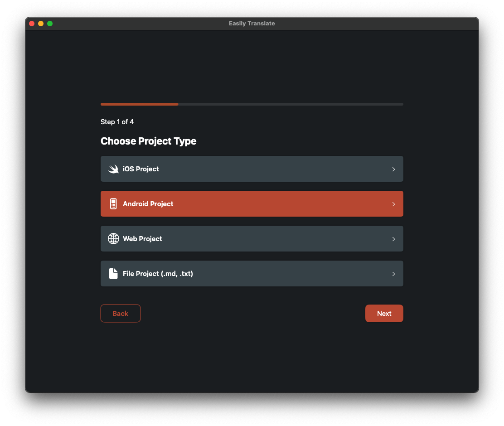504x426 pixels.
Task: Click the 'Choose Project Type' heading
Action: coord(148,141)
